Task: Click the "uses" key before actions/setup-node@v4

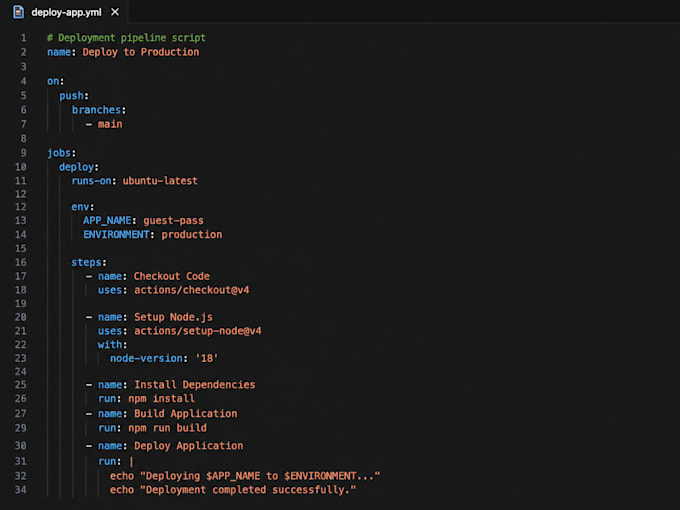Action: [x=110, y=331]
